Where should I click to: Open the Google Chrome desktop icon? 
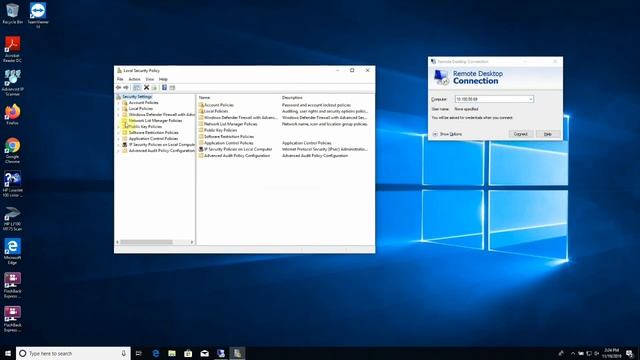12,150
